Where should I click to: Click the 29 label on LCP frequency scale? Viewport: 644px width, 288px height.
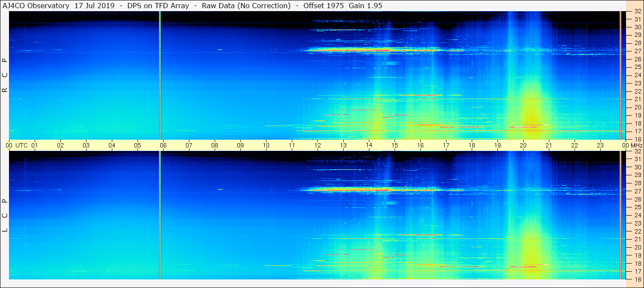click(x=637, y=175)
